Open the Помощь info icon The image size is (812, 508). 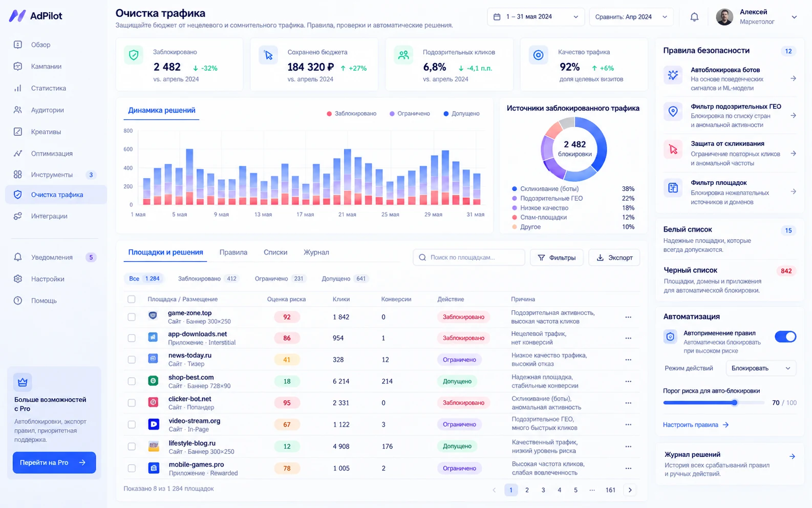18,301
